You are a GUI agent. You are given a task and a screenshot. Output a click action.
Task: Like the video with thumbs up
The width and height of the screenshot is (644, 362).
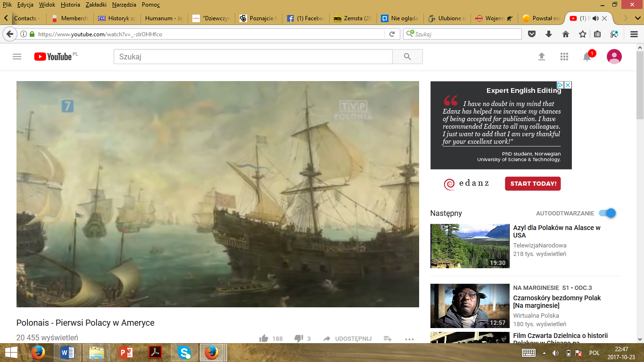point(264,338)
